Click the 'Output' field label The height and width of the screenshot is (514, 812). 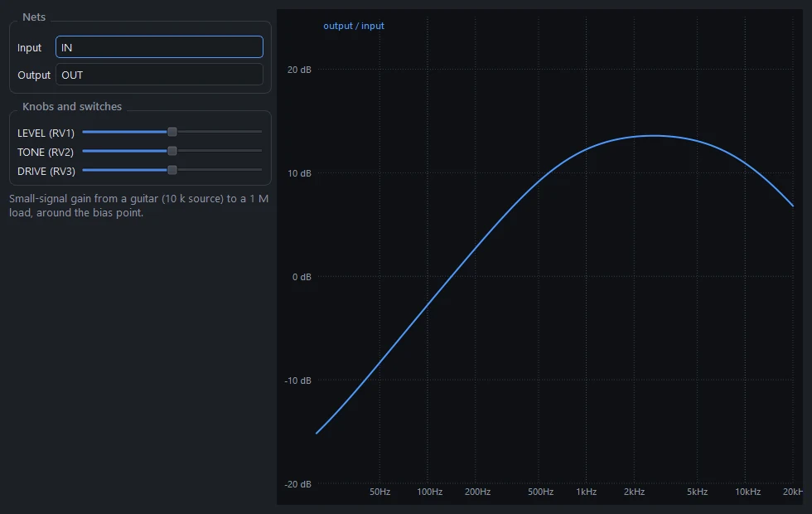34,75
